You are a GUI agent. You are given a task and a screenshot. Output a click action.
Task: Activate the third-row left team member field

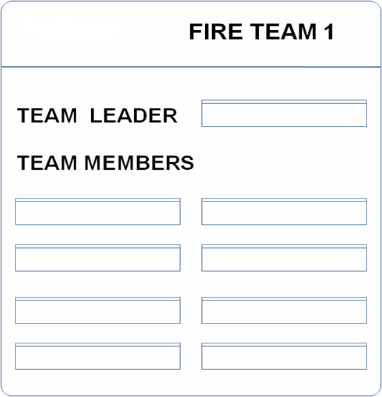pyautogui.click(x=98, y=310)
